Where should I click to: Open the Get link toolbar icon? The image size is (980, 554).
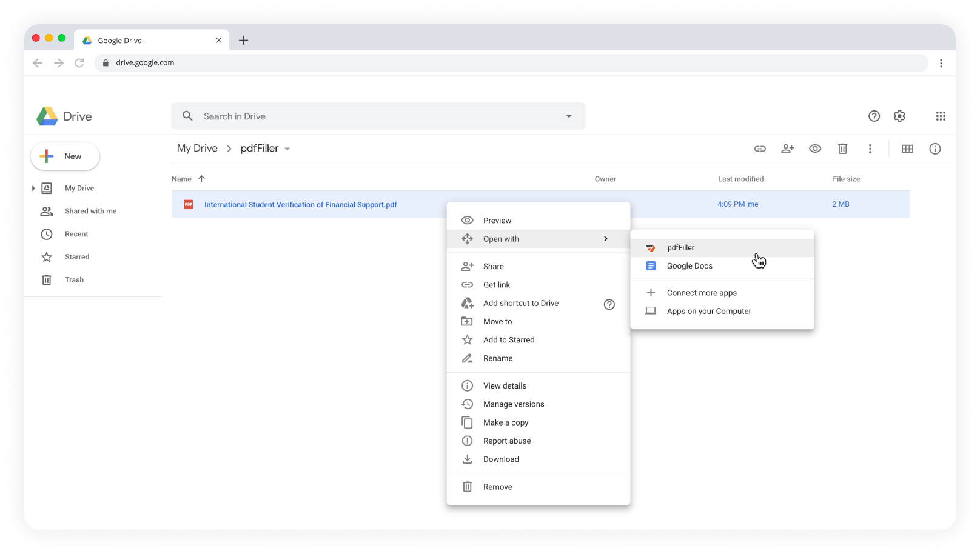[x=760, y=149]
